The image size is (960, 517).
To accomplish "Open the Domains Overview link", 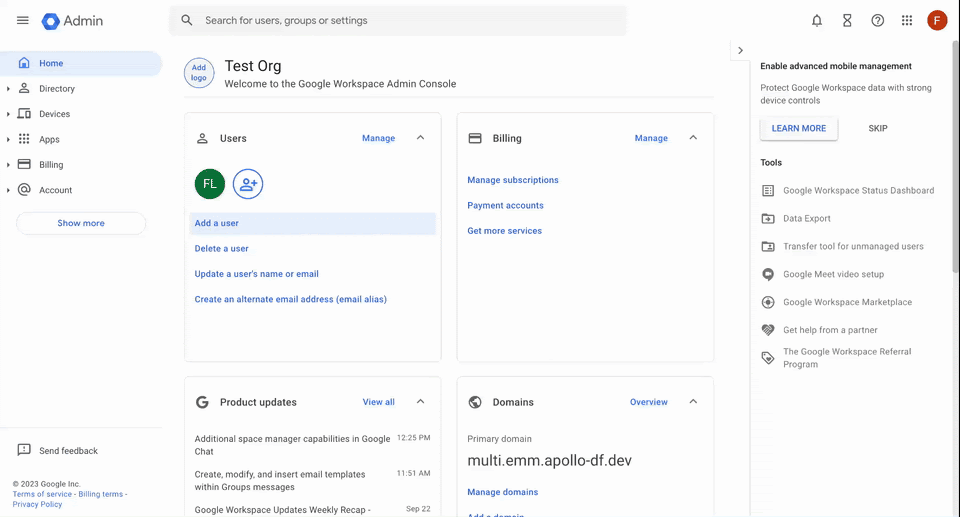I will (x=649, y=402).
